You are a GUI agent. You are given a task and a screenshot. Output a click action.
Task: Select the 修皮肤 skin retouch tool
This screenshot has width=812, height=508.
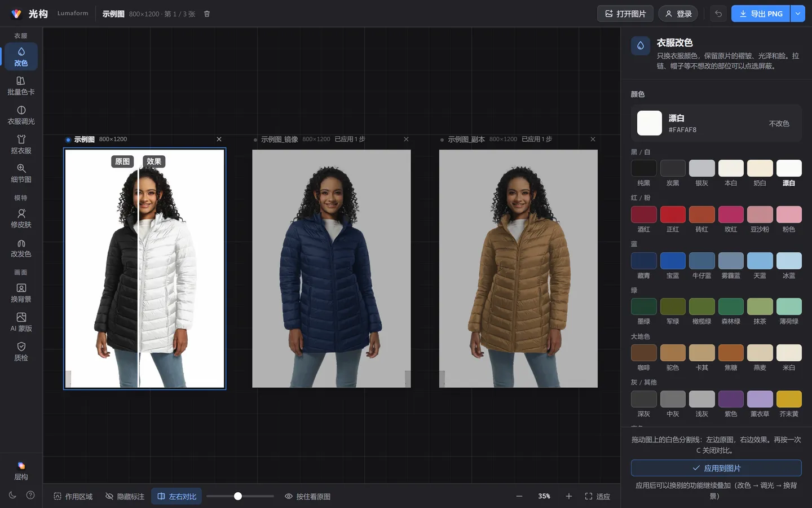21,218
